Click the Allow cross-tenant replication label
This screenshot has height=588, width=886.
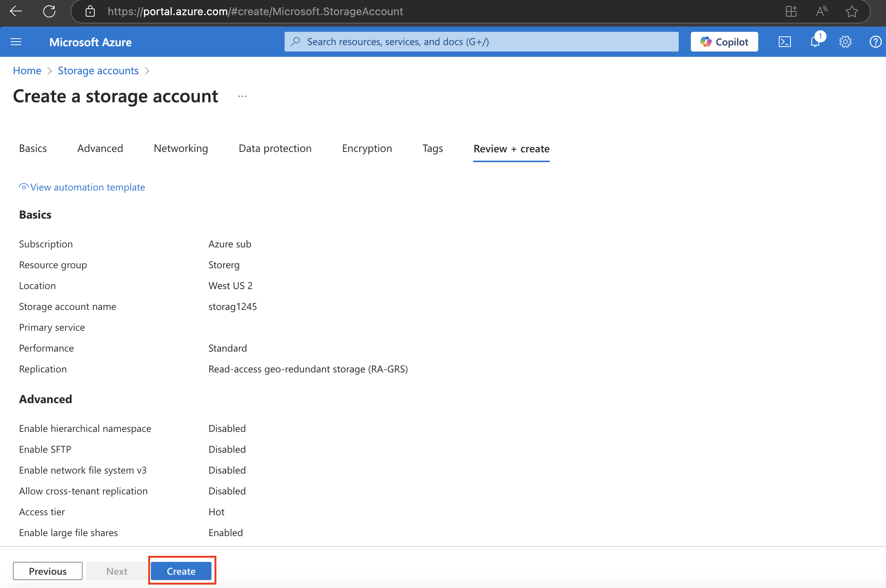click(x=83, y=491)
